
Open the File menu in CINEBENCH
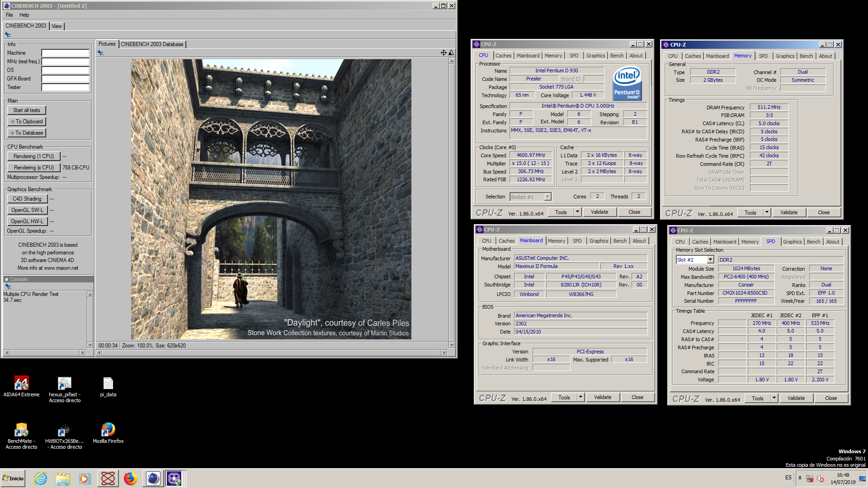(x=9, y=15)
